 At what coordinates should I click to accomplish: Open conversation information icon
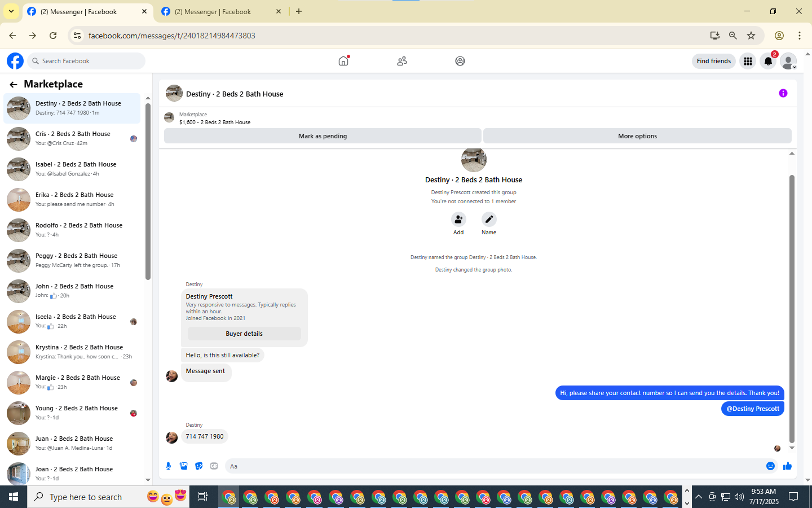tap(783, 93)
